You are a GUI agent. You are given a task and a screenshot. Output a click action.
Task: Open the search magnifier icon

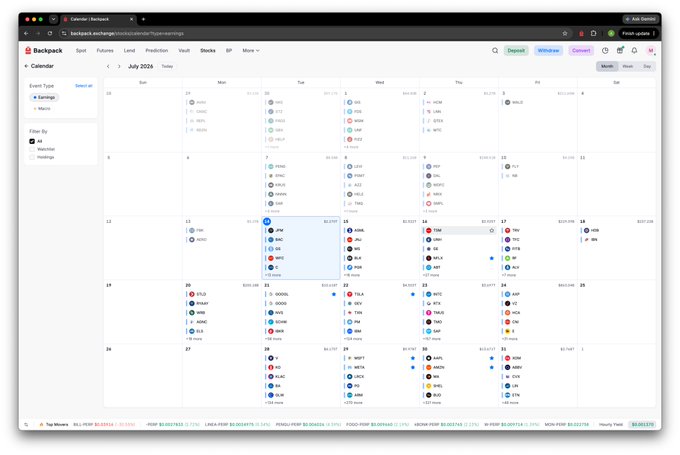(495, 51)
